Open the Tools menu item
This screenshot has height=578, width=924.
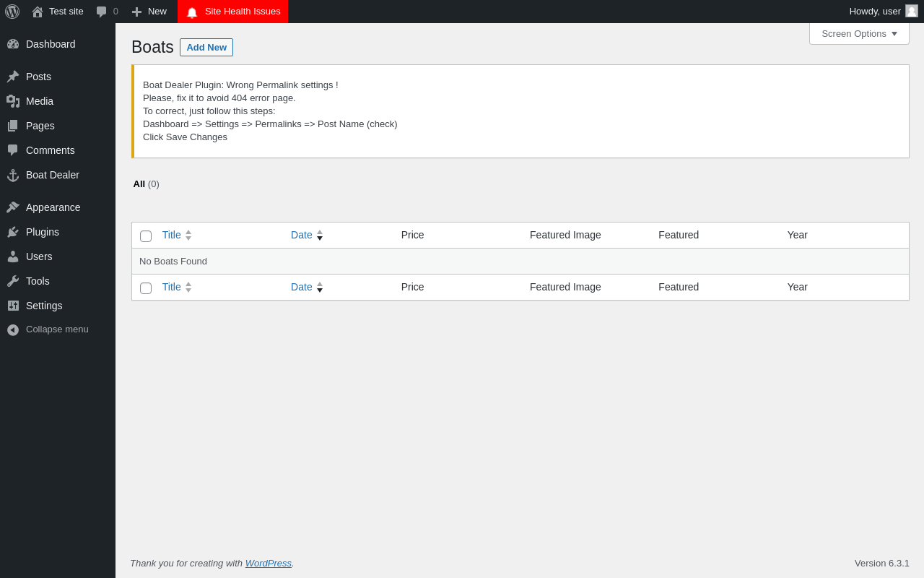[x=58, y=281]
